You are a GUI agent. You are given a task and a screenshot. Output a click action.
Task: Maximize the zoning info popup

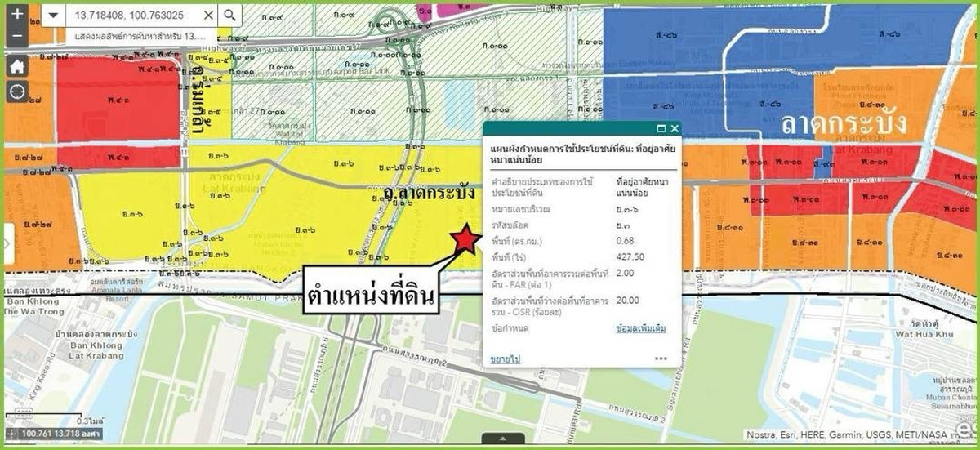tap(661, 129)
